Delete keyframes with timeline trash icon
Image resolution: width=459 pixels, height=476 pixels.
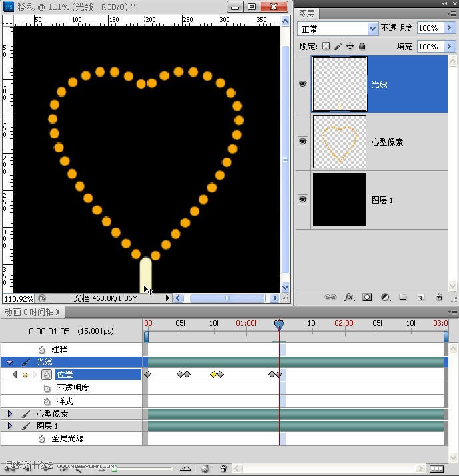[x=224, y=469]
